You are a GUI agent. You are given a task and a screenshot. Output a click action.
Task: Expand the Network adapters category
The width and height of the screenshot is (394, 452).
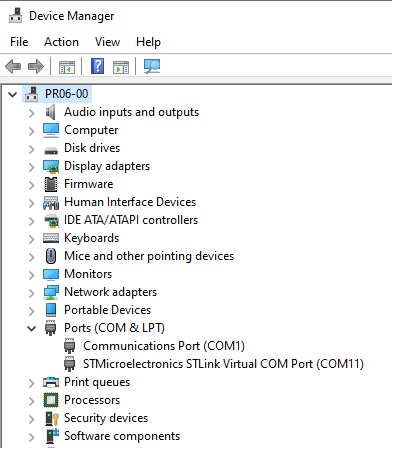tap(32, 293)
